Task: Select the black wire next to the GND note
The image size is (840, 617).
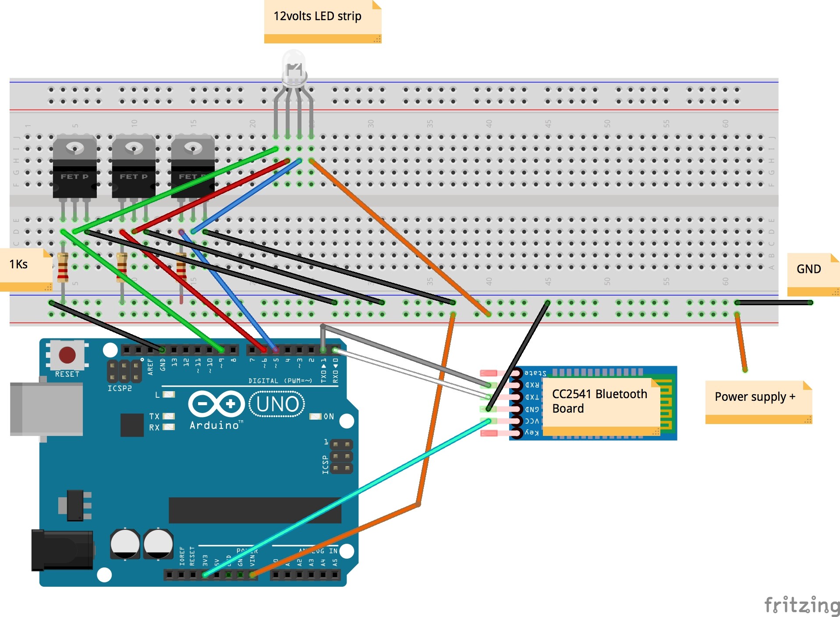Action: point(774,303)
